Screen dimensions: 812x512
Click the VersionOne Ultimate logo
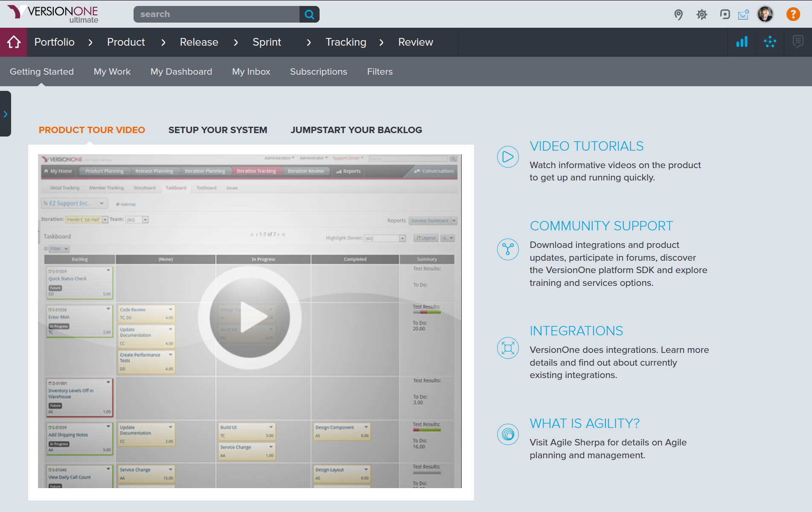(52, 14)
